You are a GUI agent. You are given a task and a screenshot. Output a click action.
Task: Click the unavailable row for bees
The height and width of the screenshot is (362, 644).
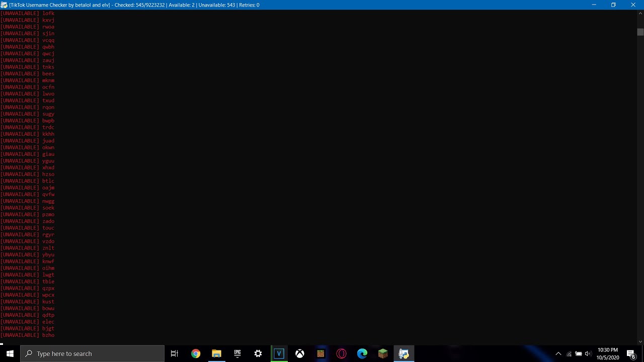[27, 74]
